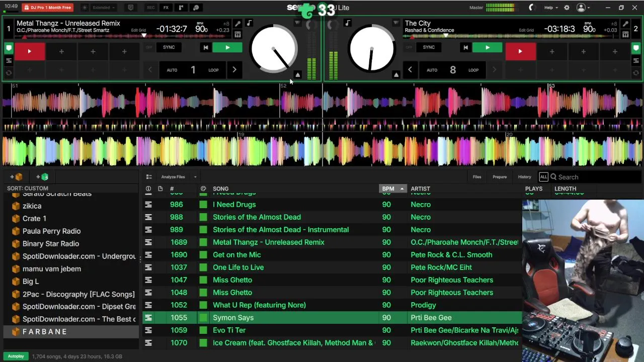Select the Binary Star Radio crate
644x362 pixels.
pos(50,244)
